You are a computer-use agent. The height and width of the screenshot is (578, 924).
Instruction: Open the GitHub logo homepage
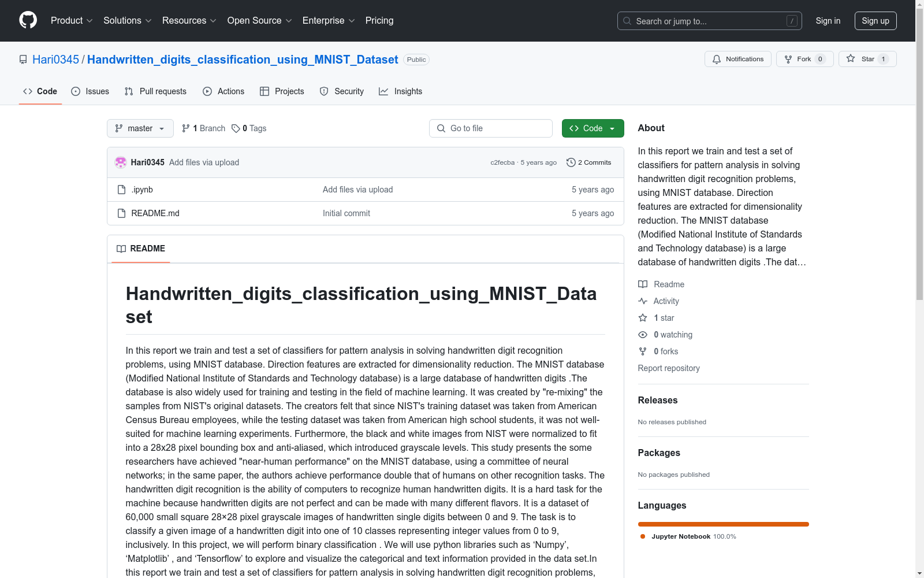[x=28, y=20]
